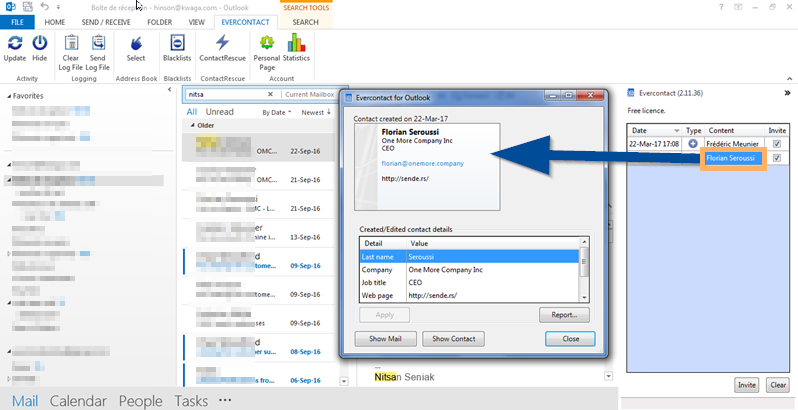Toggle invite checkbox for Florian Seroussi
This screenshot has width=798, height=410.
777,158
